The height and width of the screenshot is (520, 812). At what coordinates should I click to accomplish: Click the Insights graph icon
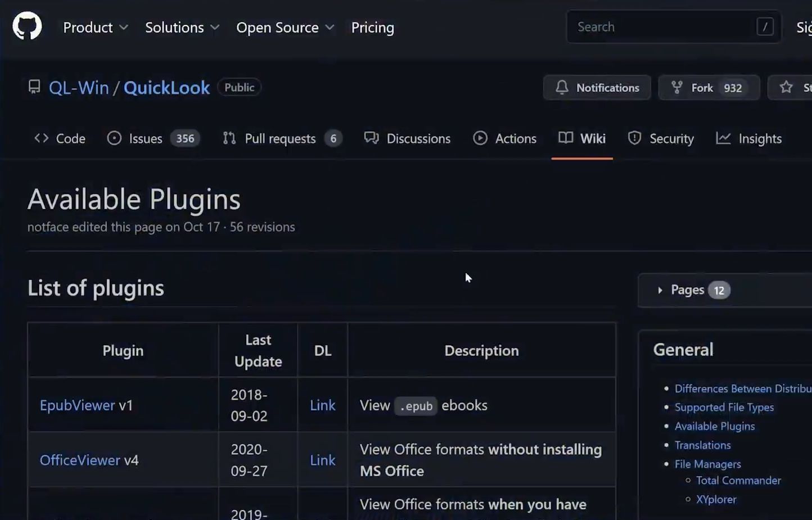coord(723,138)
